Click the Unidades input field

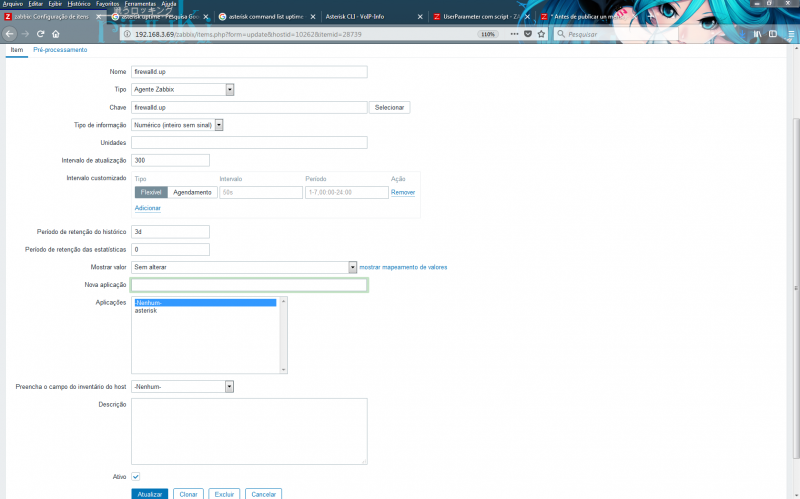pyautogui.click(x=249, y=143)
